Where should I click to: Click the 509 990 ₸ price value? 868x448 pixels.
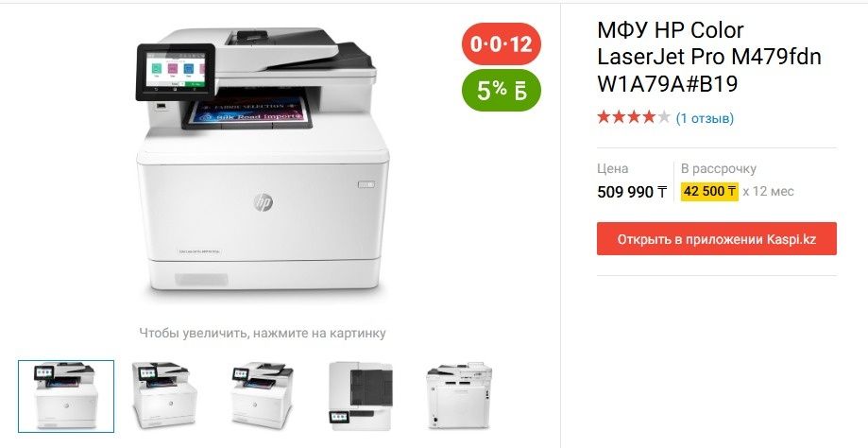pyautogui.click(x=632, y=192)
